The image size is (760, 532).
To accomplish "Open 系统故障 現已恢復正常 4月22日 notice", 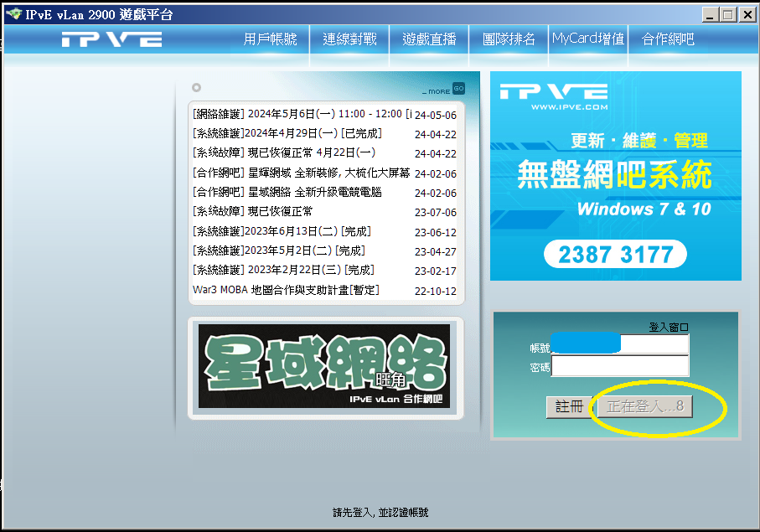I will [283, 152].
